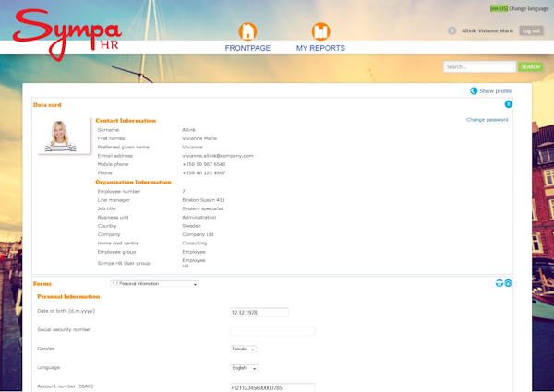Open the Forms selector dropdown
This screenshot has width=554, height=392.
point(153,284)
